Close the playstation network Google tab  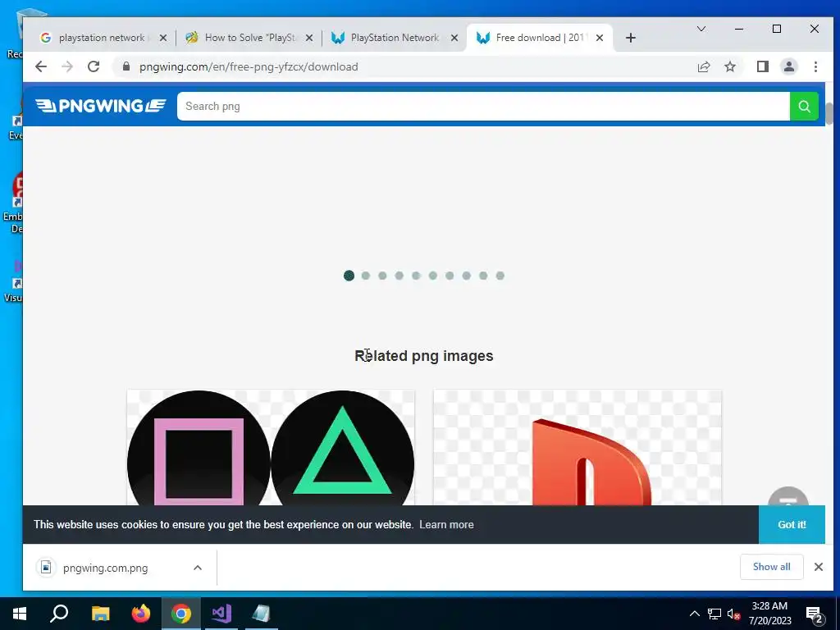tap(163, 38)
